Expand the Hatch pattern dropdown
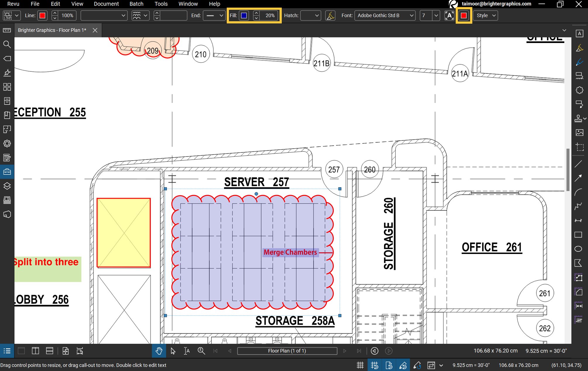The height and width of the screenshot is (371, 588). point(311,15)
